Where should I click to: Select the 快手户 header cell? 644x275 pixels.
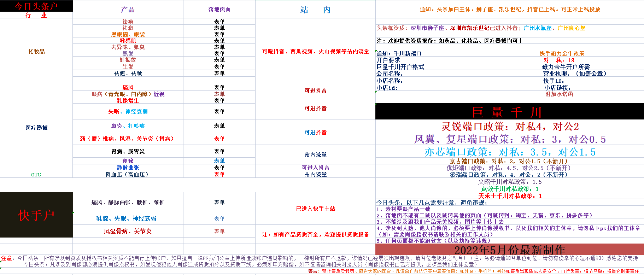click(x=36, y=215)
